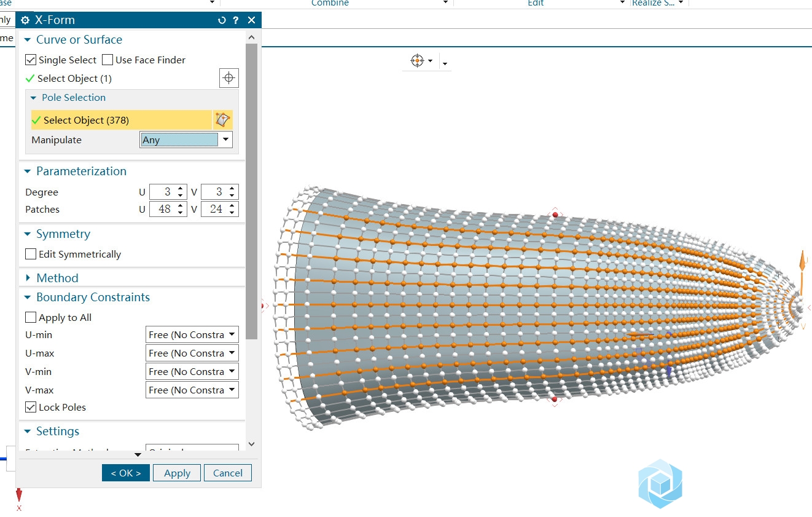Collapse the Pole Selection group
Screen dimensions: 812x517
[x=34, y=98]
